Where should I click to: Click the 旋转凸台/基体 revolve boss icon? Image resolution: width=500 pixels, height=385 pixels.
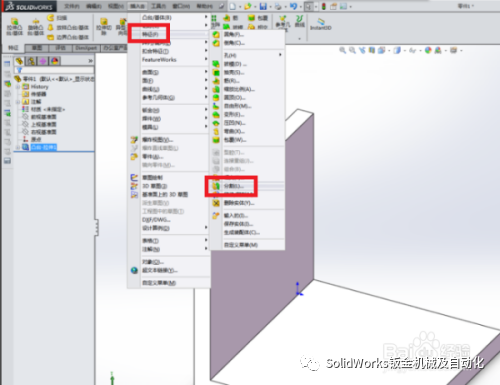[35, 27]
